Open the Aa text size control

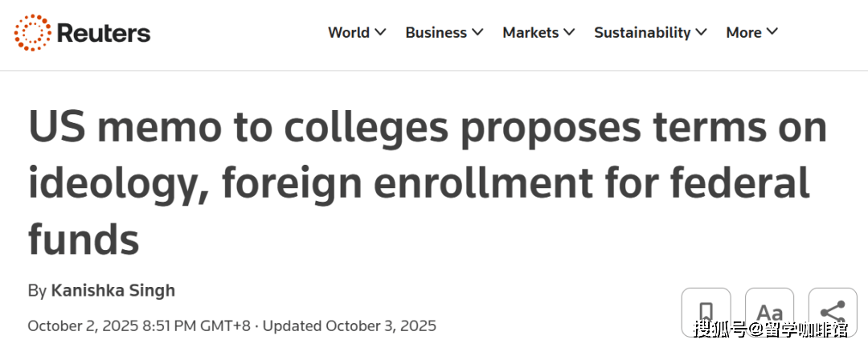click(769, 311)
